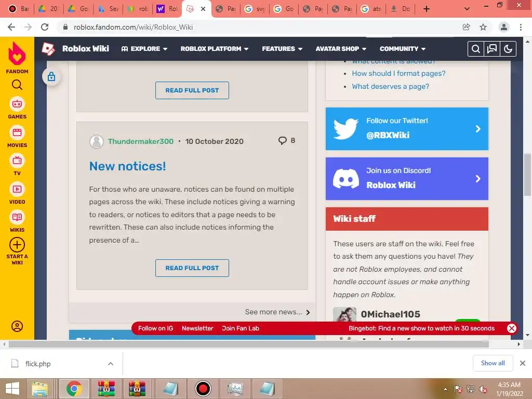Switch to the Do download tab
Image resolution: width=532 pixels, height=399 pixels.
(x=400, y=9)
